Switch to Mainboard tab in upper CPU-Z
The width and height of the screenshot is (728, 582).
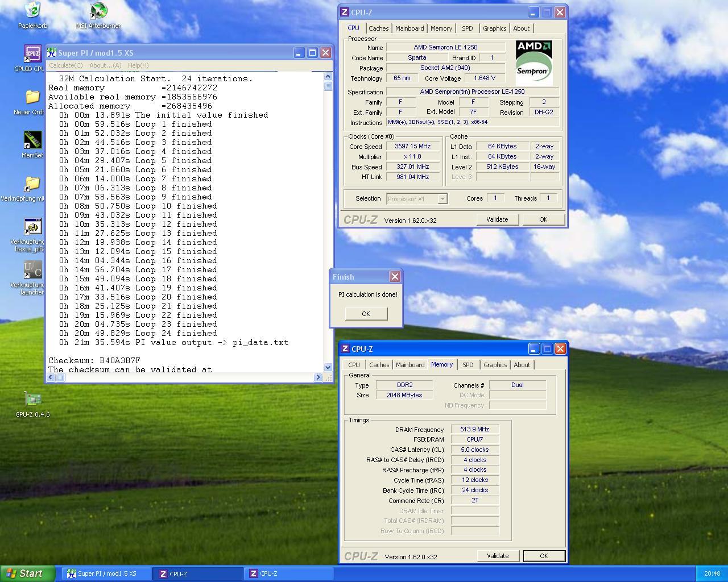409,28
